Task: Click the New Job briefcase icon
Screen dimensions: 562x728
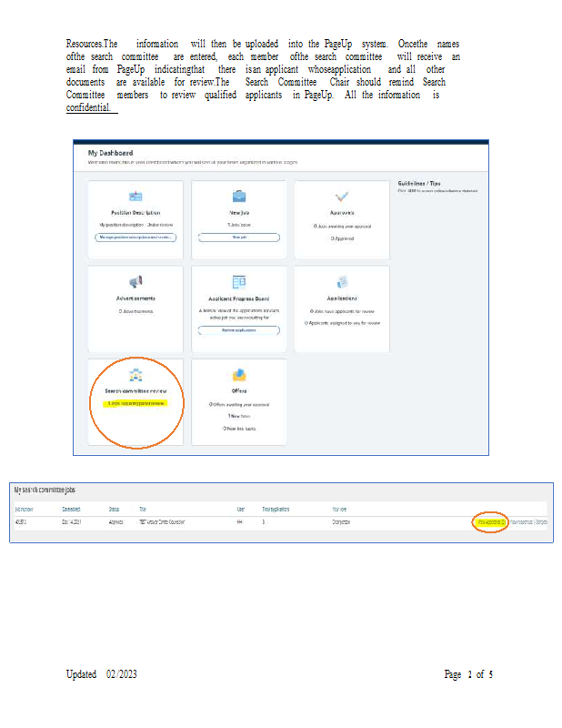Action: coord(239,197)
